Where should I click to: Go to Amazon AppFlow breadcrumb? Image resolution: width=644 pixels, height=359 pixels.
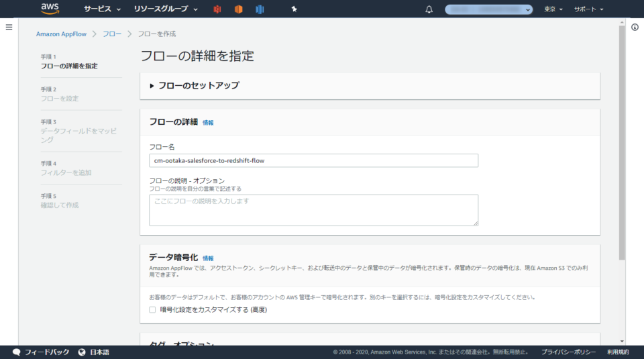pos(61,34)
